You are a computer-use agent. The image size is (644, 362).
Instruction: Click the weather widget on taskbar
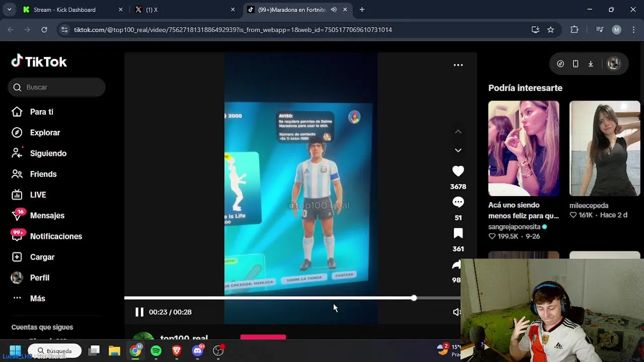click(x=448, y=350)
